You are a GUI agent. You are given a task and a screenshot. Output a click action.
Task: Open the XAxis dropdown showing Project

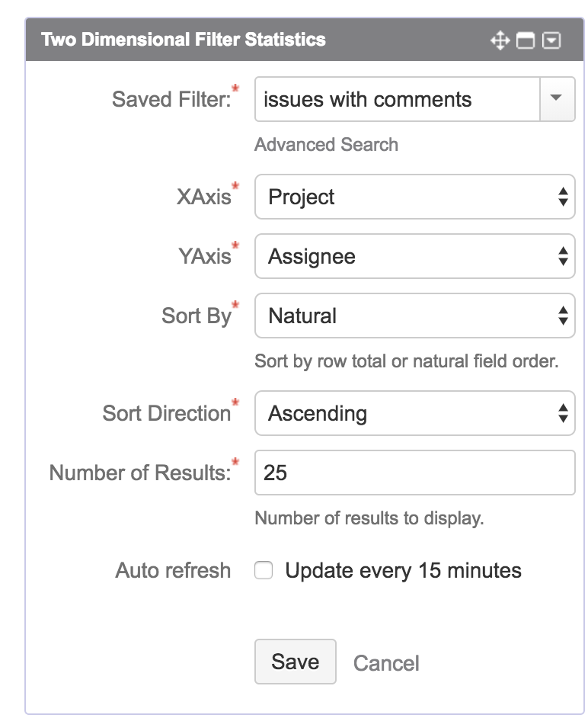tap(414, 197)
